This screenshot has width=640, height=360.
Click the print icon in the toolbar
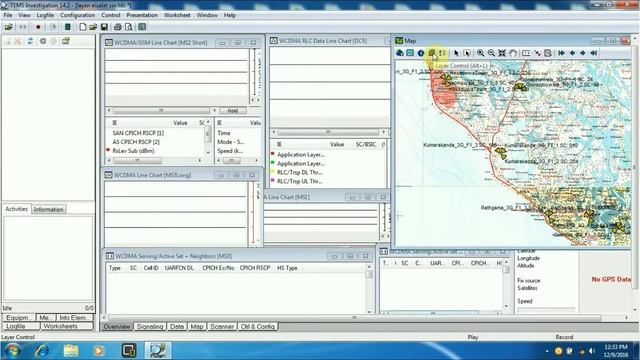click(x=118, y=27)
